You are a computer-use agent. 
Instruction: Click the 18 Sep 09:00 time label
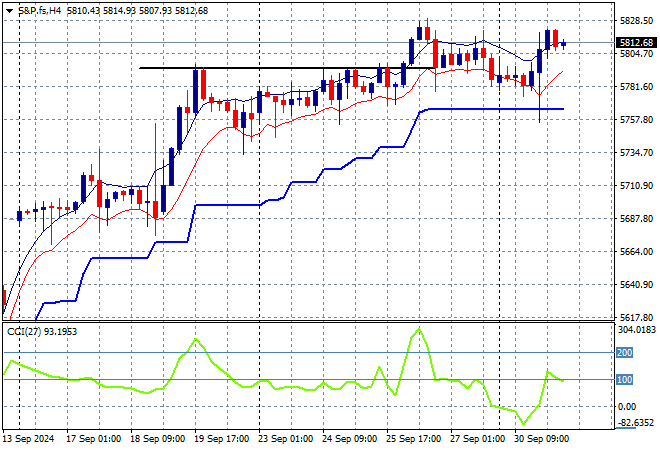pos(157,439)
